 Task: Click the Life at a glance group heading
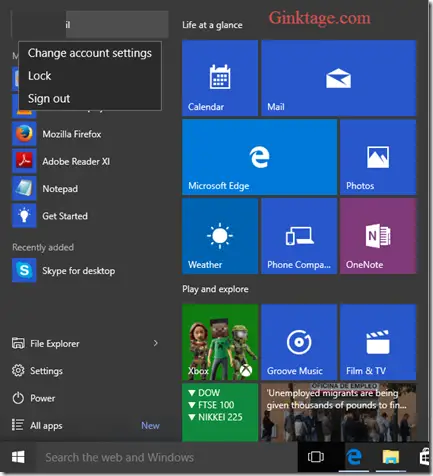tap(212, 25)
